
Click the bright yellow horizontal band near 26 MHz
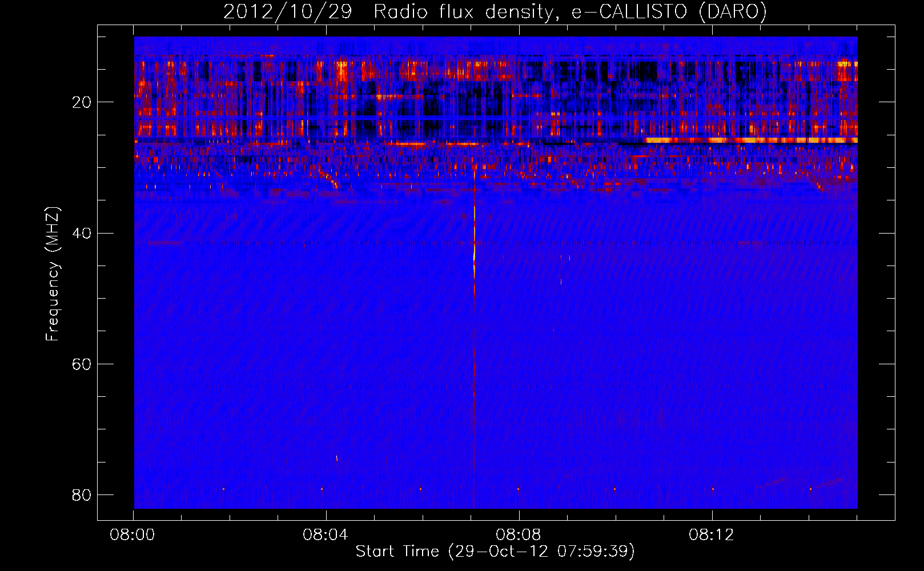[751, 140]
